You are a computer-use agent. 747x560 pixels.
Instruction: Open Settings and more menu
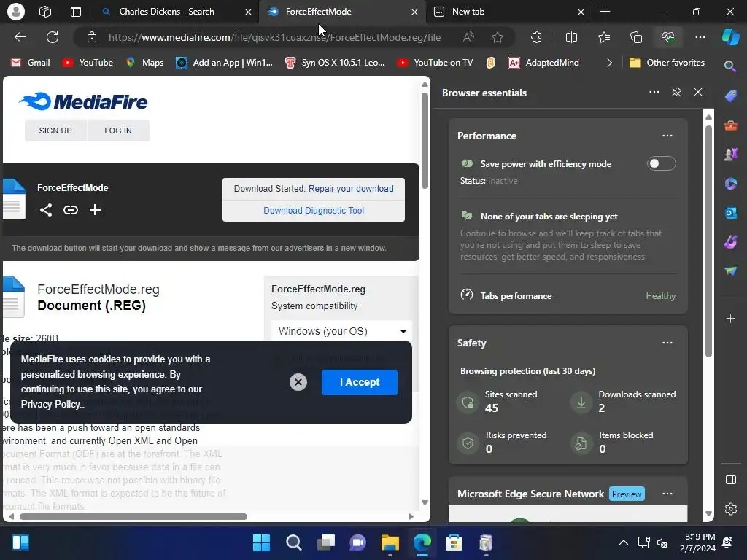pyautogui.click(x=700, y=37)
